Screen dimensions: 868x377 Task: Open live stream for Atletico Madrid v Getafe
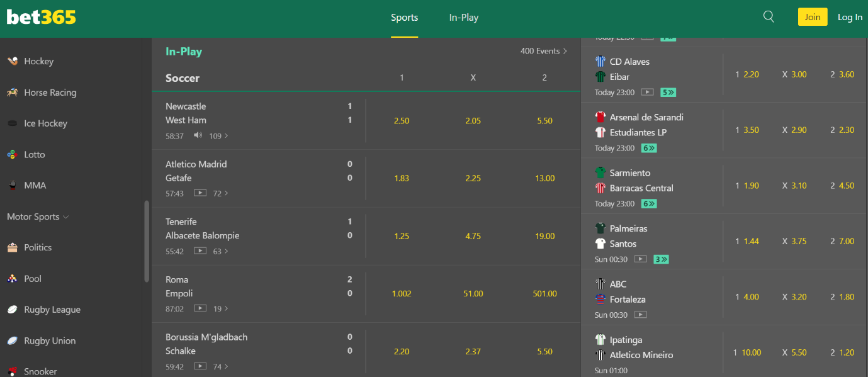pos(200,193)
